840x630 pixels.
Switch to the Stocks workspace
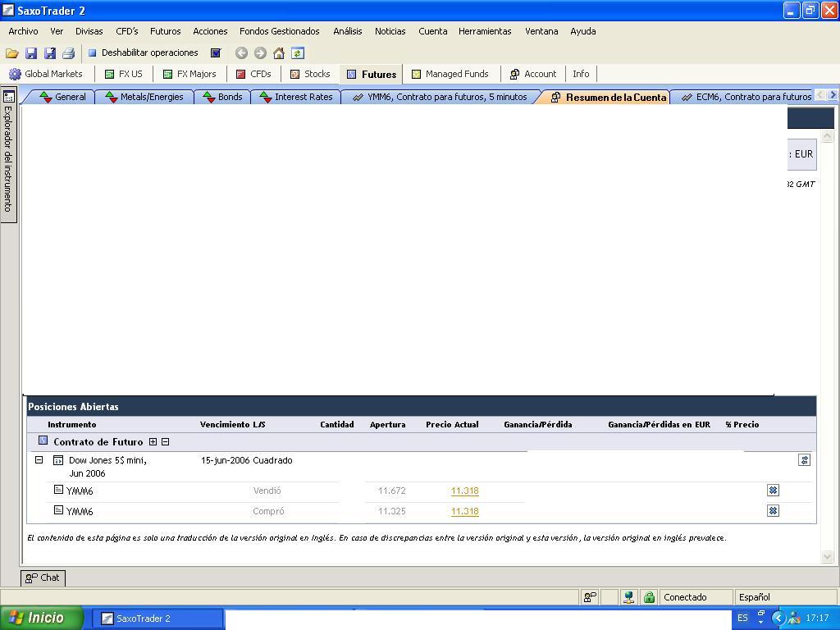pyautogui.click(x=310, y=74)
